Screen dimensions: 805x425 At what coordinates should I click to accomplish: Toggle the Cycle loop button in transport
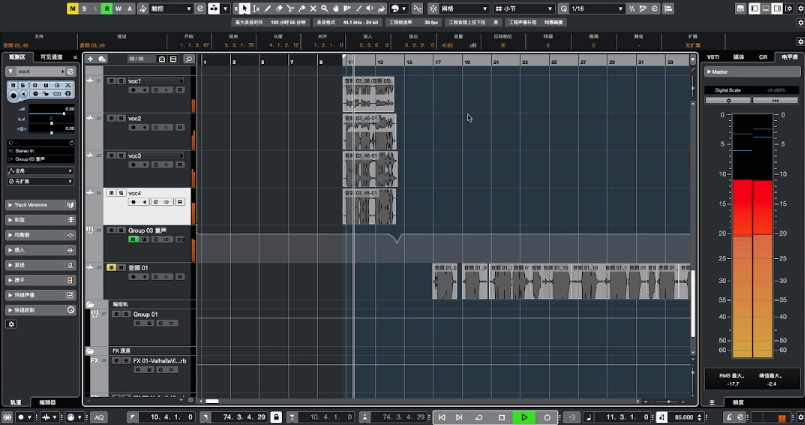[x=480, y=416]
